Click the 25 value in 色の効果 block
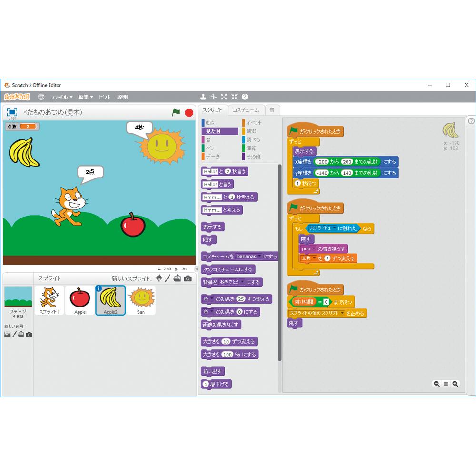476x476 pixels. point(241,299)
